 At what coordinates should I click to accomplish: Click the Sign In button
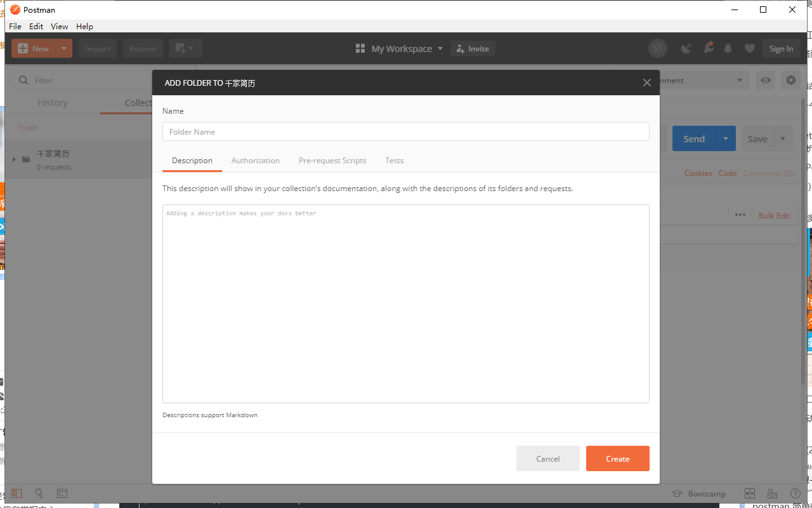click(x=781, y=48)
